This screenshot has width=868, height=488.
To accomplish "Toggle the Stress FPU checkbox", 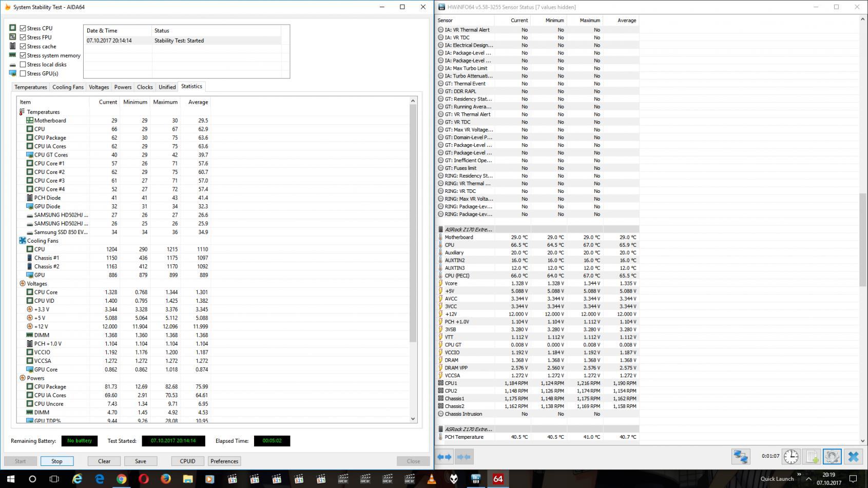I will pos(23,37).
